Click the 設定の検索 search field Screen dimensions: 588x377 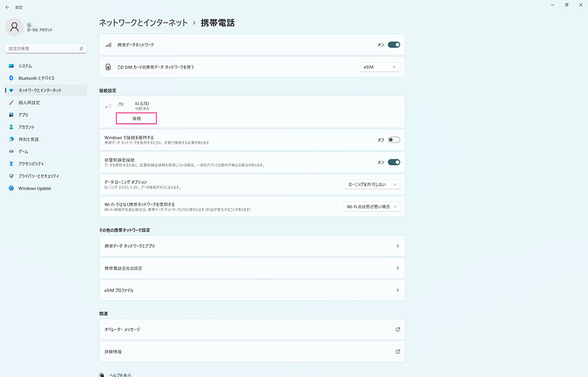click(x=42, y=48)
